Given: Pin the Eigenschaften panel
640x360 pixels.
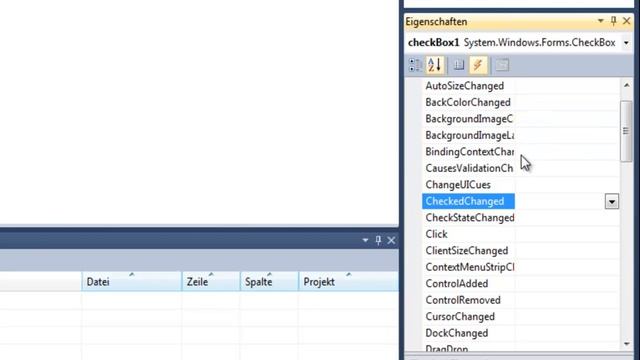Looking at the screenshot, I should (613, 21).
